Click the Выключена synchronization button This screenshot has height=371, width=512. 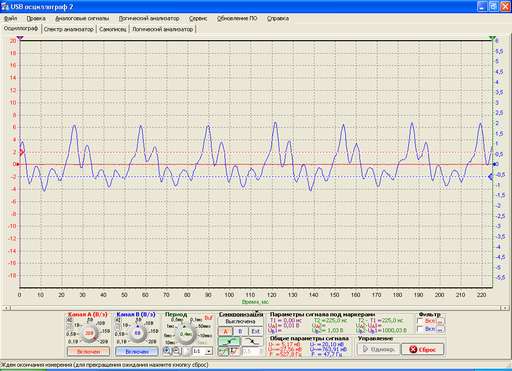(x=240, y=322)
